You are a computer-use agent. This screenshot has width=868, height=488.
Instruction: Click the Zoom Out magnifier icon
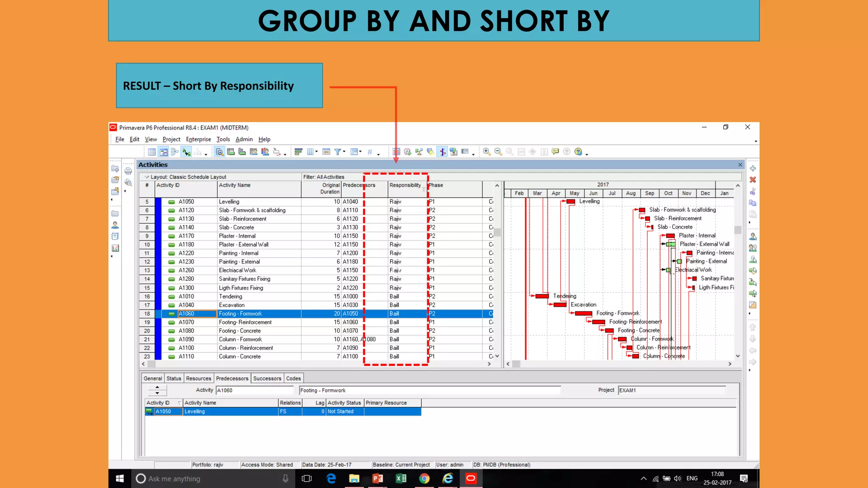[x=498, y=152]
